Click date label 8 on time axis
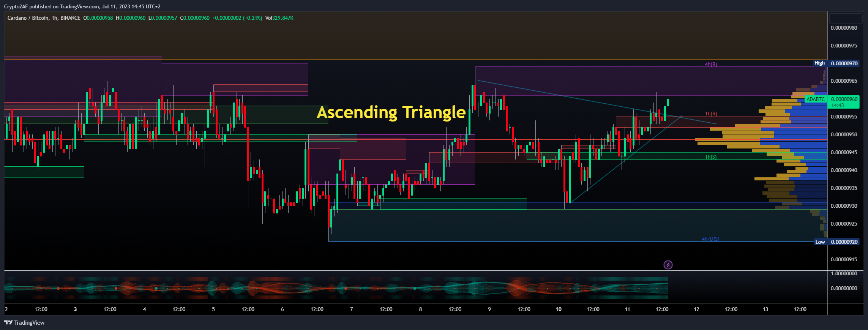 click(x=420, y=309)
